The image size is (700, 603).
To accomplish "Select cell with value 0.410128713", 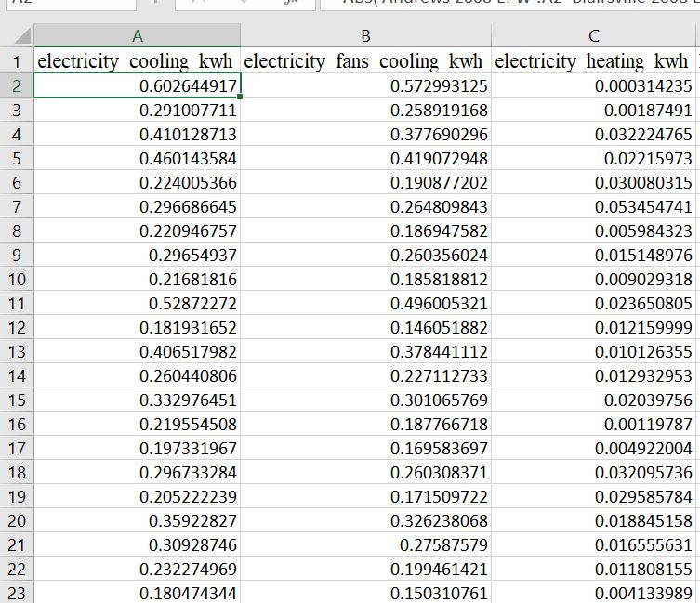I will 137,135.
